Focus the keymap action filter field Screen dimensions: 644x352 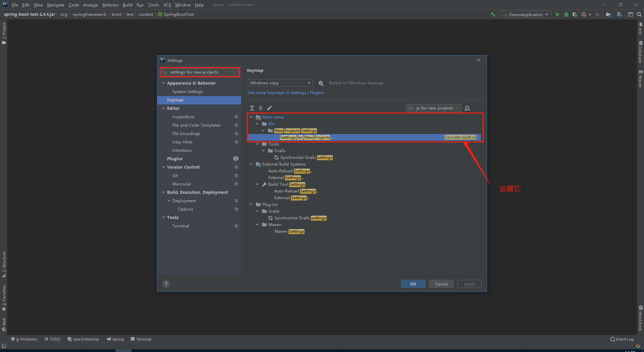click(x=434, y=108)
